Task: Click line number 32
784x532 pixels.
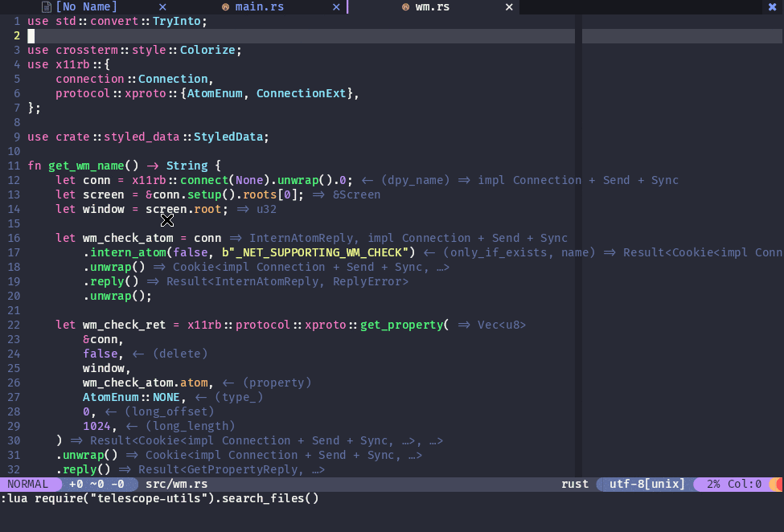Action: [x=14, y=470]
